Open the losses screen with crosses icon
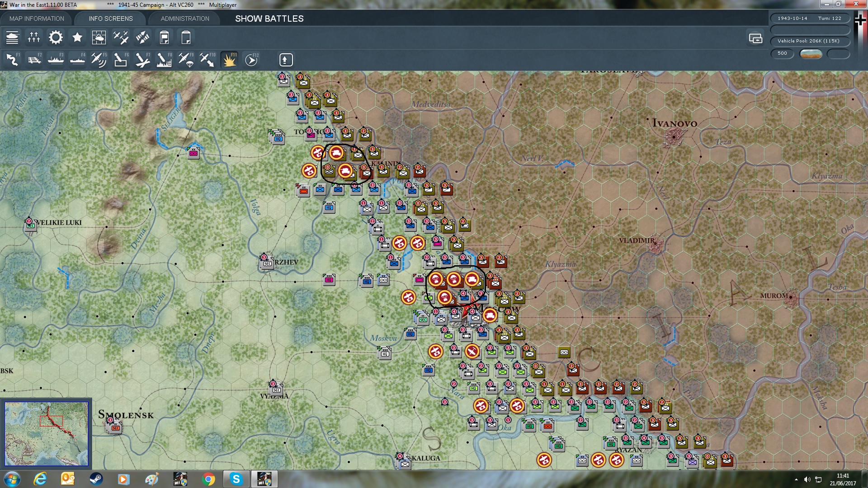Viewport: 868px width, 488px height. tap(34, 38)
